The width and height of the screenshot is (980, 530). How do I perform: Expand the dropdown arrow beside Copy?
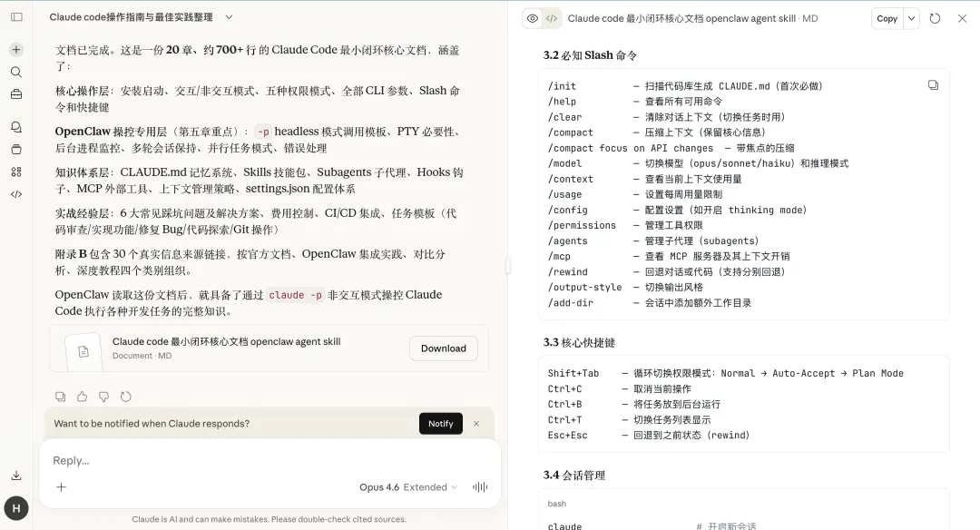tap(911, 18)
